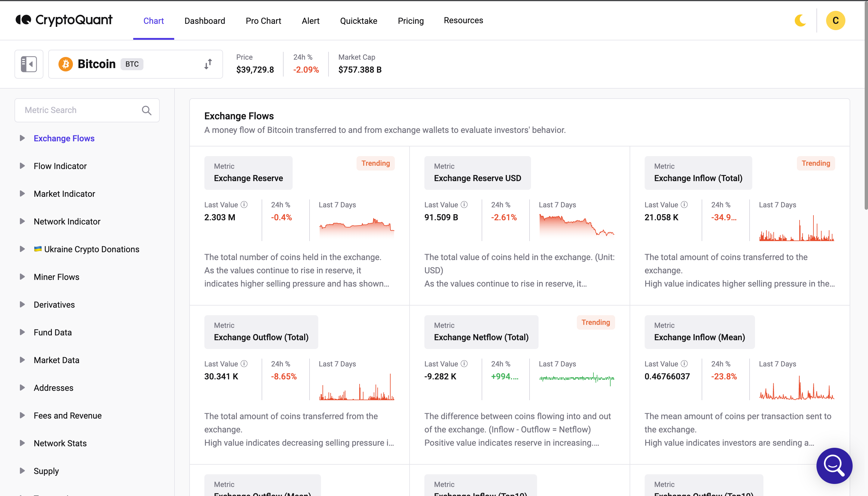The image size is (868, 496).
Task: Click the sidebar collapse toggle icon
Action: [x=28, y=64]
